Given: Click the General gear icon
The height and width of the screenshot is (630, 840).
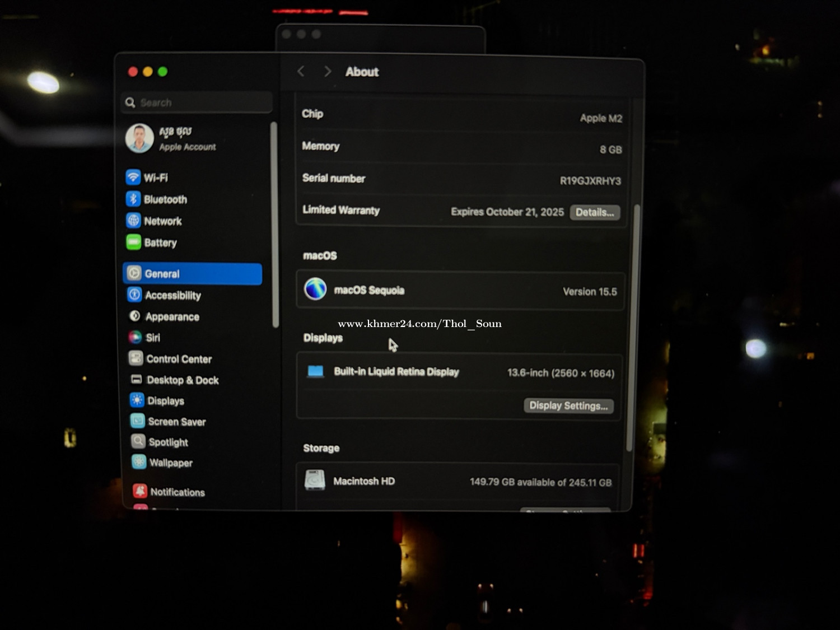Looking at the screenshot, I should pyautogui.click(x=134, y=273).
